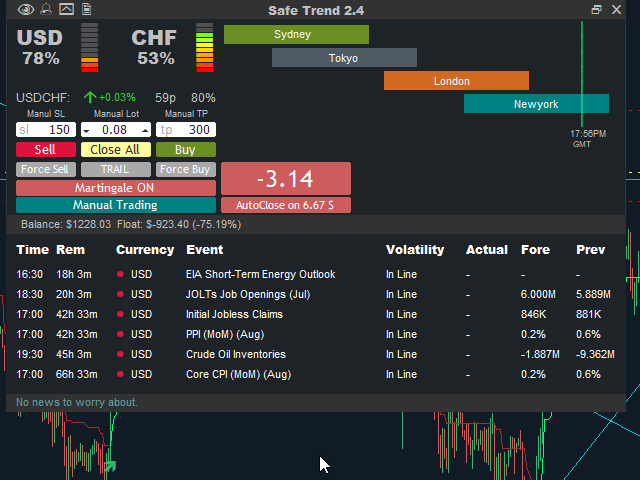
Task: Open the document notes icon
Action: [x=87, y=9]
